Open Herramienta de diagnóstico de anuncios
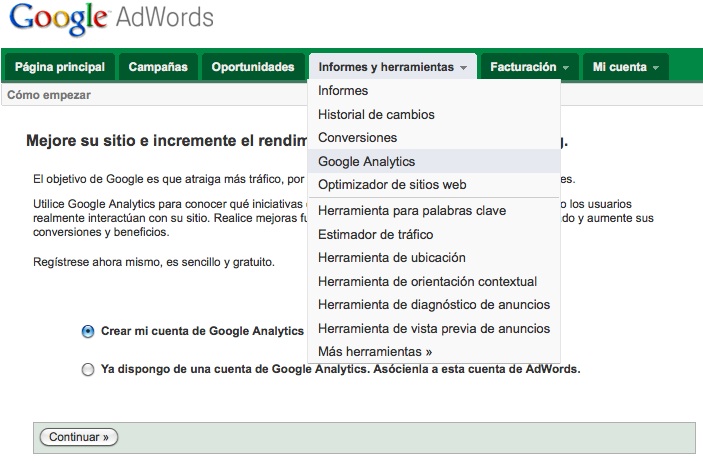 pyautogui.click(x=433, y=305)
